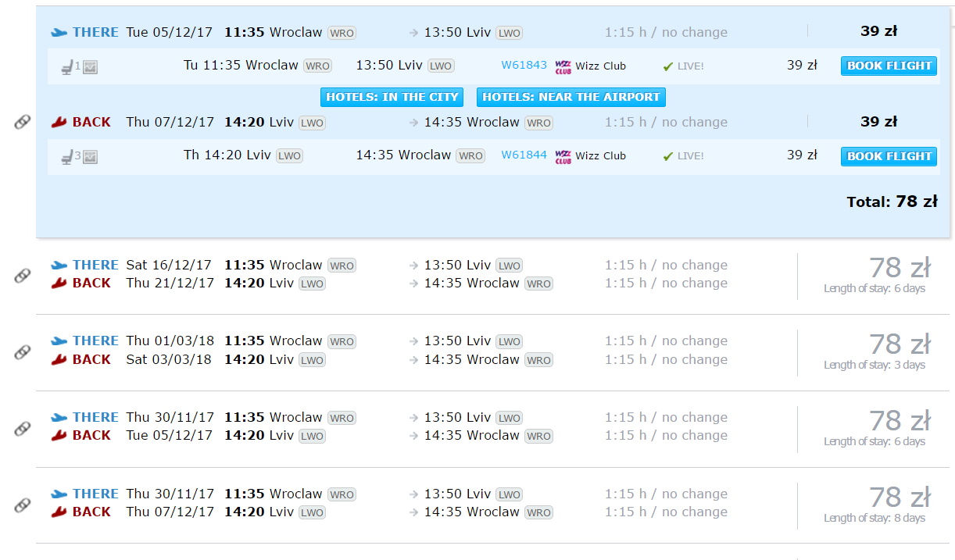This screenshot has width=955, height=560.
Task: Click Wizz logo next to flight W61844
Action: [x=563, y=156]
